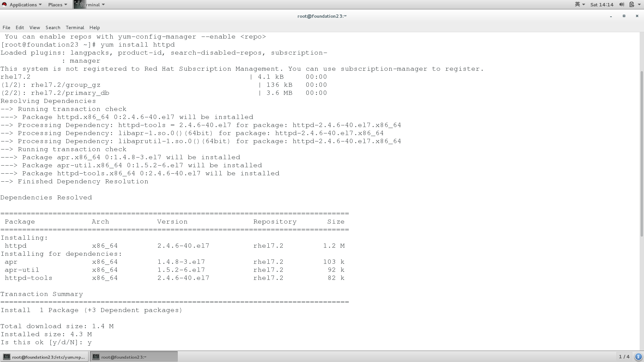
Task: Open the Terminal app menu in top bar
Action: [x=92, y=4]
